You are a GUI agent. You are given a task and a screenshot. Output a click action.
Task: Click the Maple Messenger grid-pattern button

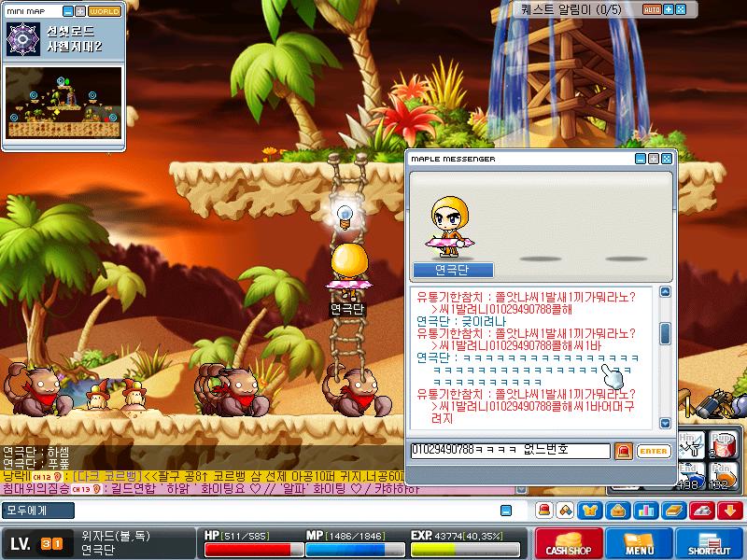[667, 159]
